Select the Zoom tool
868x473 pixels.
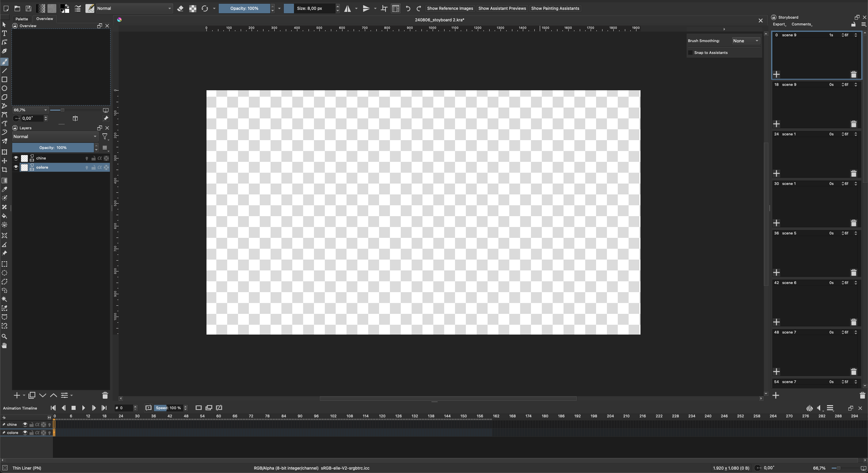[4, 337]
